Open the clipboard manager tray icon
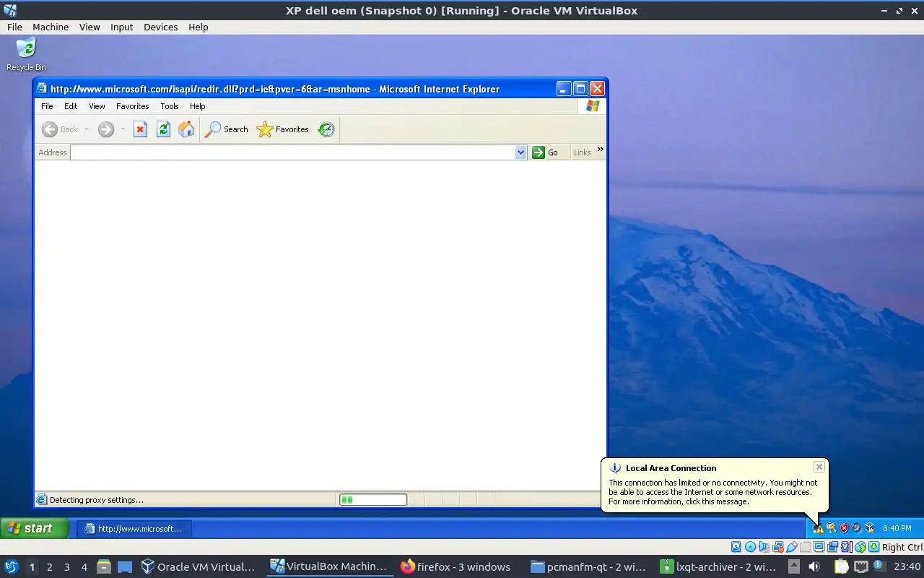The height and width of the screenshot is (578, 924). [842, 566]
